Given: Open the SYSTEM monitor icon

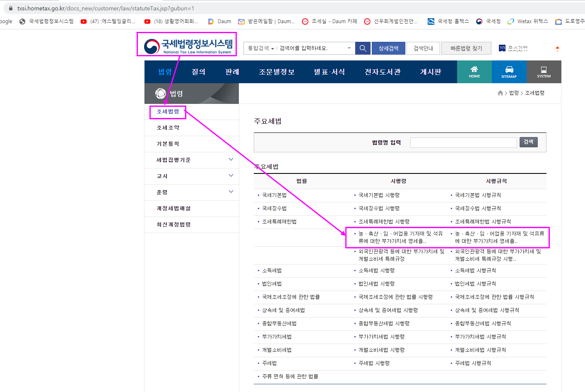Looking at the screenshot, I should [x=544, y=72].
